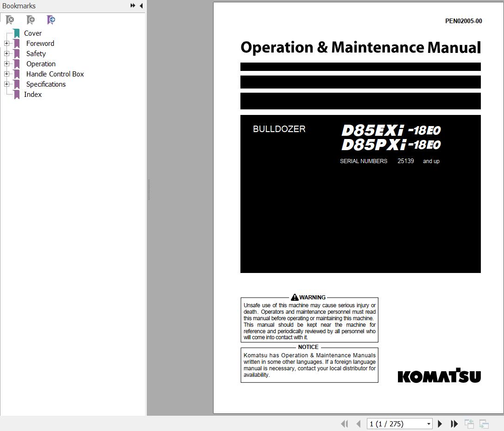
Task: Expand the Foreword tree node
Action: [6, 43]
